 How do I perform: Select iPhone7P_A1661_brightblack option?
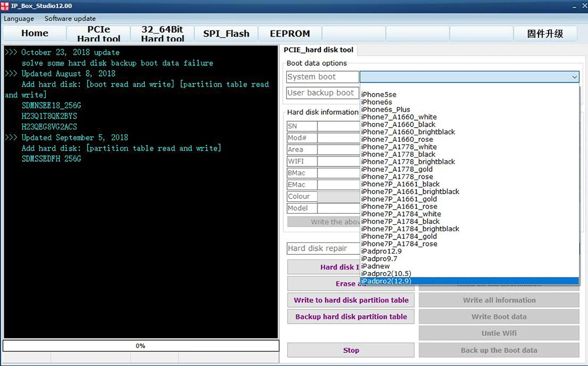[469, 191]
